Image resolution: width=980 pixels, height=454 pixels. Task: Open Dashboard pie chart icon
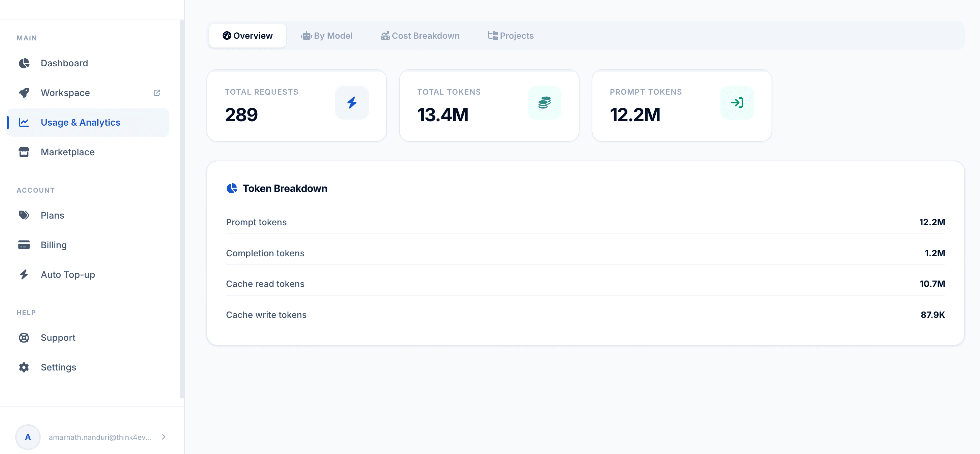24,63
